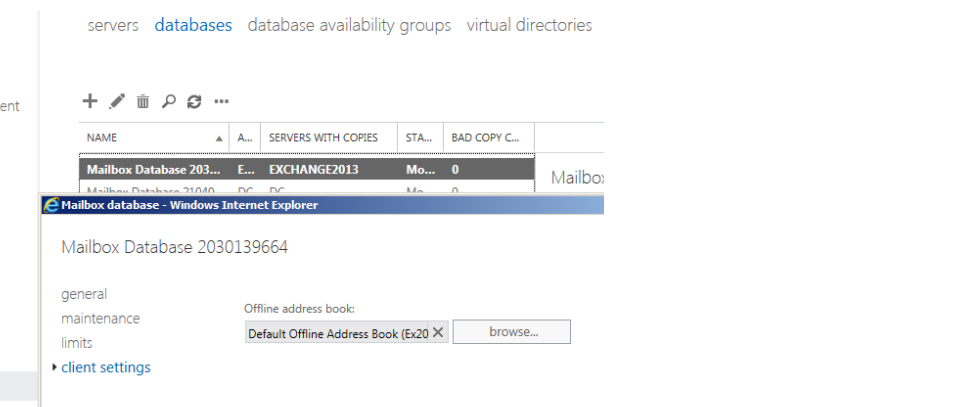Click the search magnifier icon
Viewport: 962px width, 407px height.
point(169,101)
